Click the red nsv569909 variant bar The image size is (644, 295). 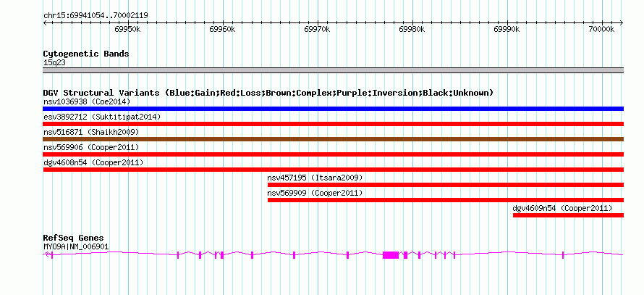tap(446, 200)
